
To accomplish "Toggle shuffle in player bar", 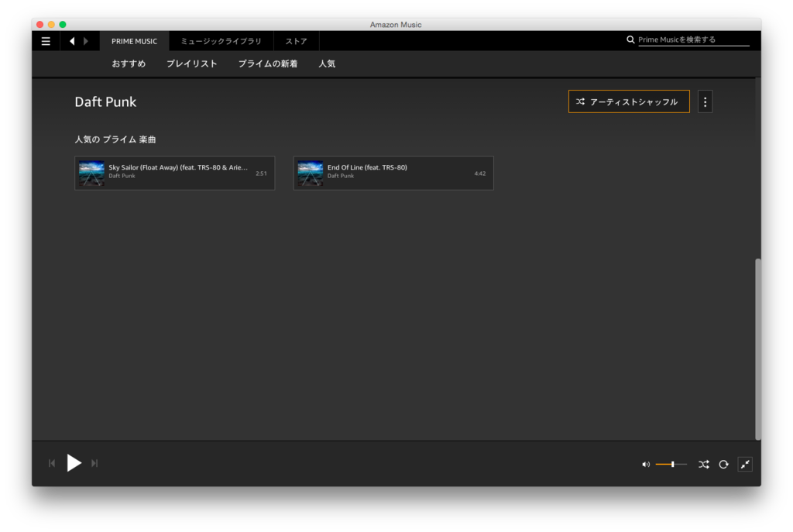I will (x=703, y=464).
